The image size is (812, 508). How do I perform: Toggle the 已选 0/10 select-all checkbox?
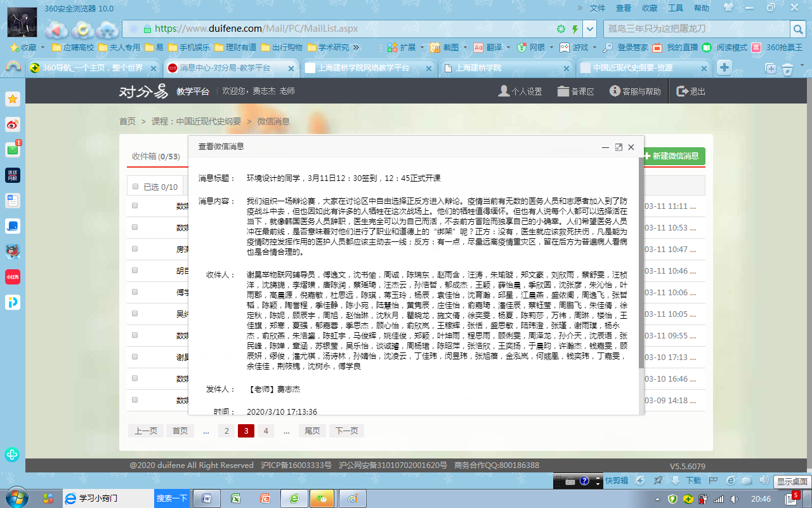pyautogui.click(x=135, y=187)
